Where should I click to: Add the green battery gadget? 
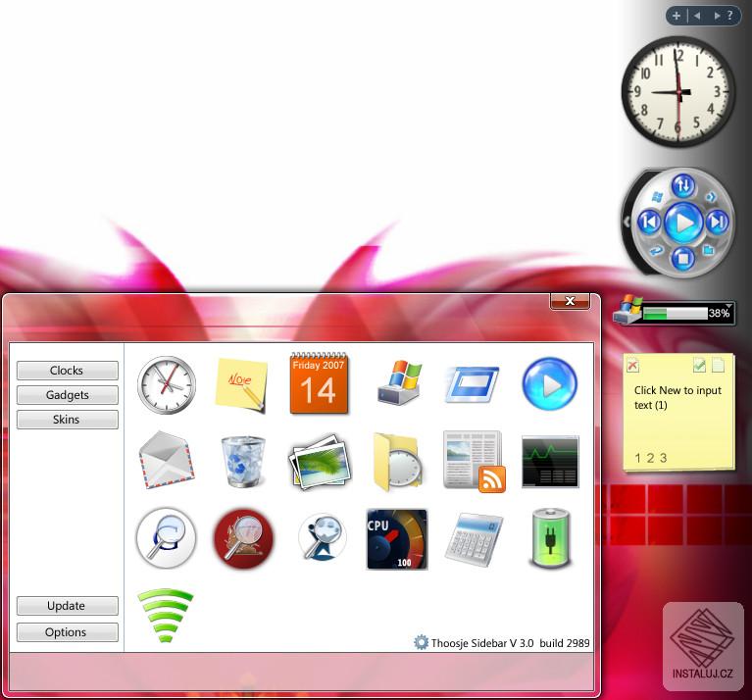click(551, 538)
